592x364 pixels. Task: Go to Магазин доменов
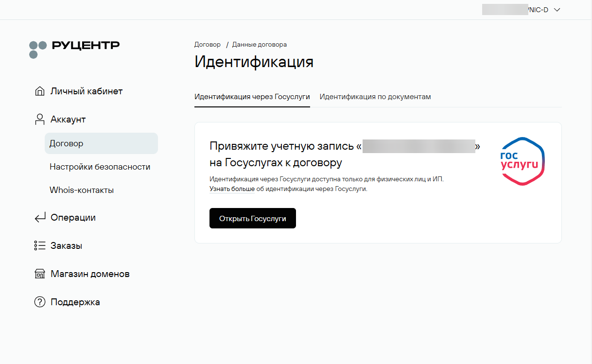coord(90,274)
